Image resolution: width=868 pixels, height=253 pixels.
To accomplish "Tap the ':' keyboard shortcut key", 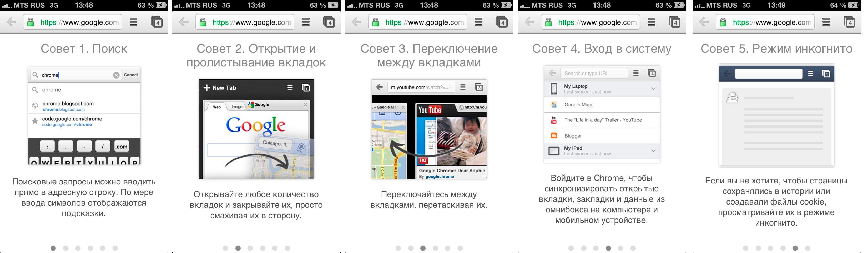I will point(47,147).
